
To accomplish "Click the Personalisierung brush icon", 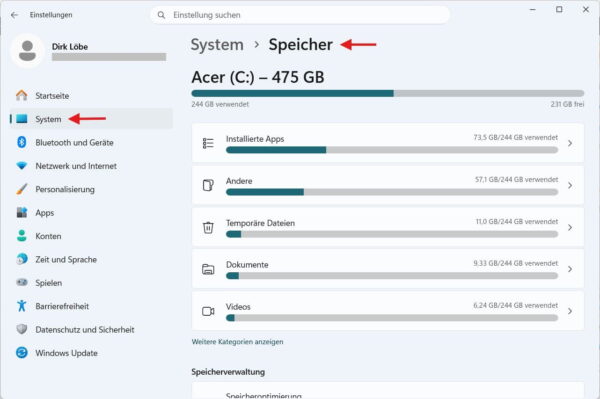I will point(22,189).
